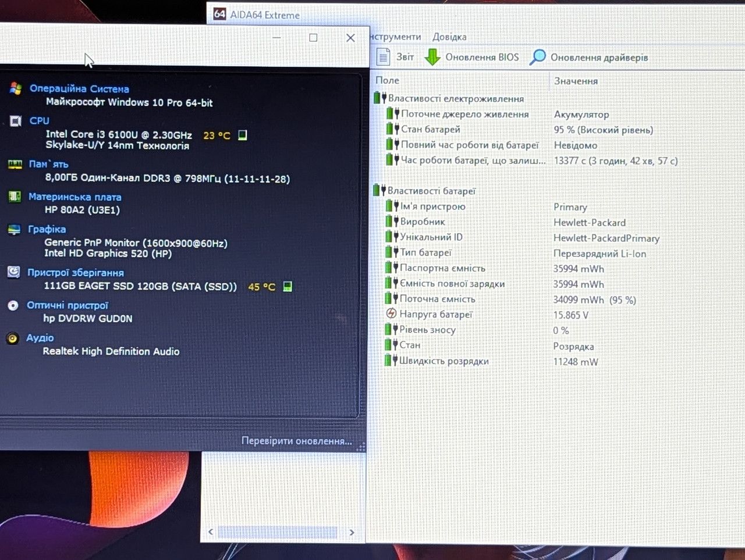Click the horizontal scrollbar right arrow
Screen dimensions: 745x560
pos(352,532)
